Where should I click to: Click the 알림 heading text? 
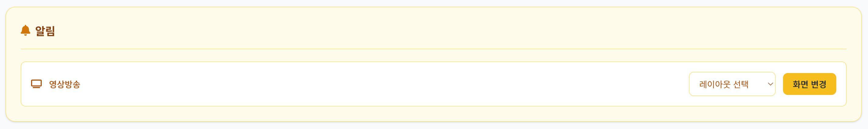point(45,31)
